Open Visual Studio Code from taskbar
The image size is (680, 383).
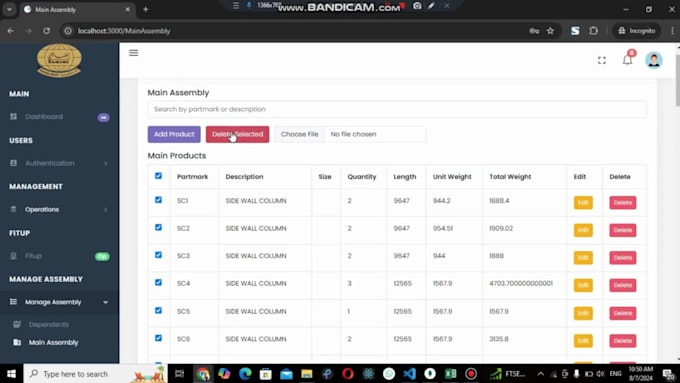pyautogui.click(x=409, y=373)
